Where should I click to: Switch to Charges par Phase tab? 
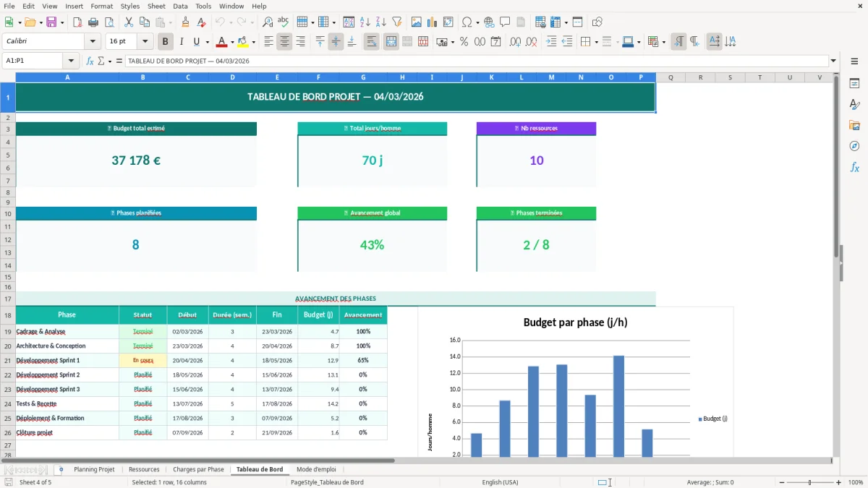pyautogui.click(x=198, y=469)
